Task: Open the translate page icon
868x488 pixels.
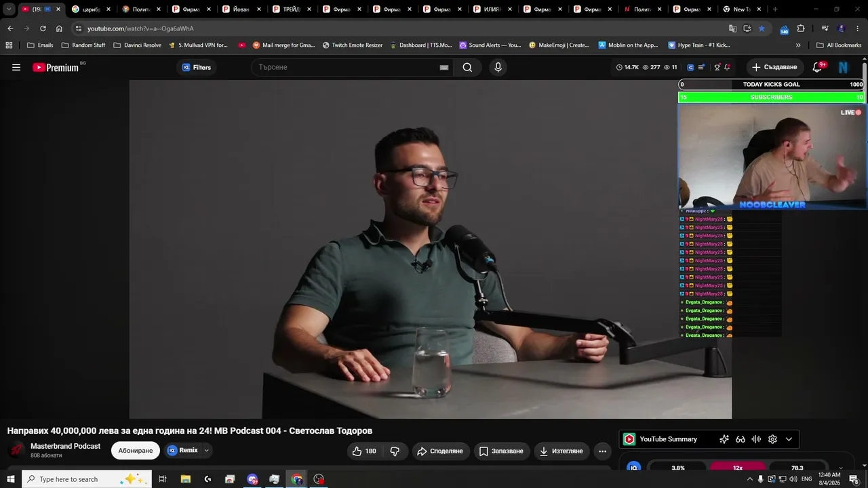Action: click(x=732, y=28)
